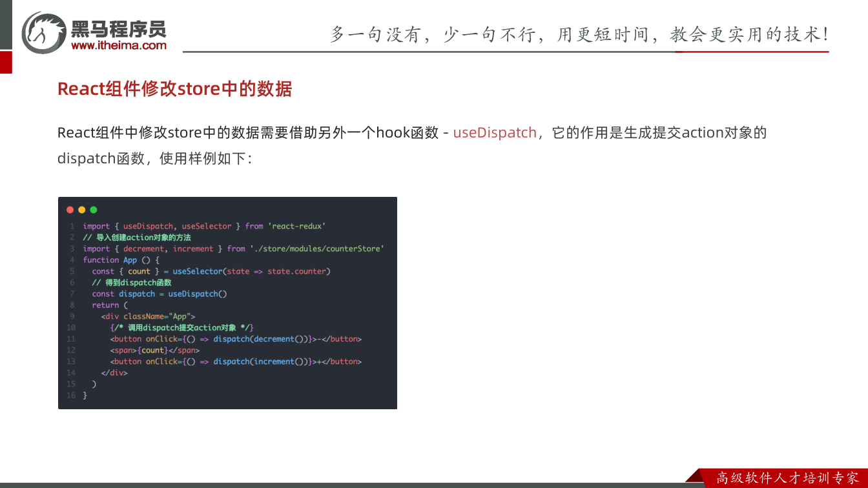Screen dimensions: 868x488
Task: Click the dispatch(increment()) button code line
Action: point(236,361)
